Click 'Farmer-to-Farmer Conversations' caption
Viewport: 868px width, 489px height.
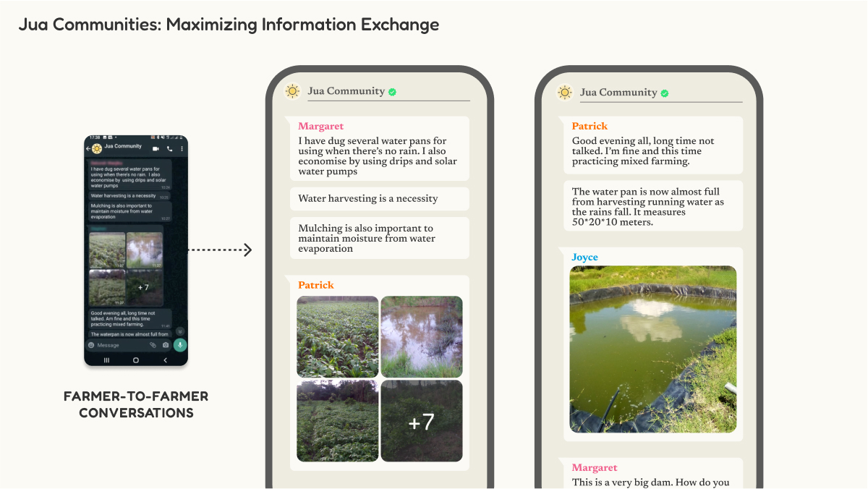(136, 405)
